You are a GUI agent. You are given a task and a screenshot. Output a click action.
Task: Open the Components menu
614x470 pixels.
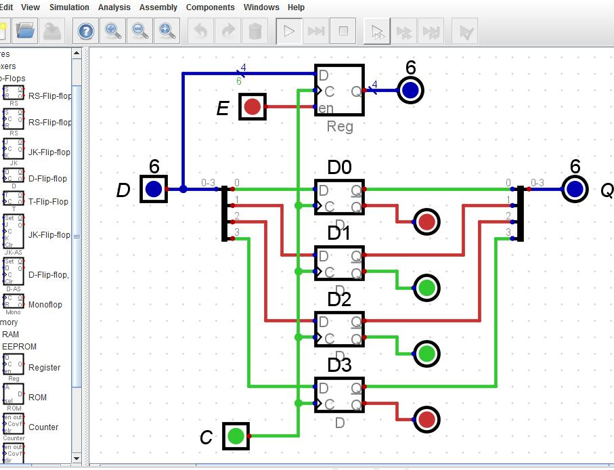[x=210, y=7]
